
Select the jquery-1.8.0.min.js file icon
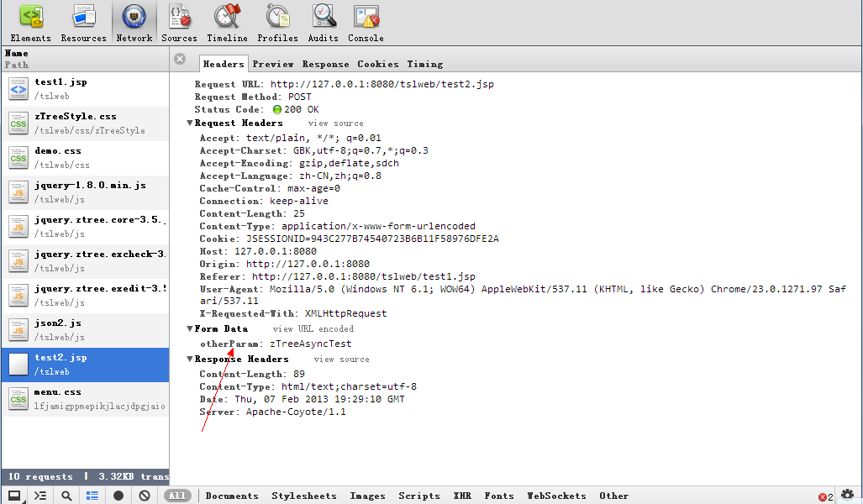[x=18, y=192]
